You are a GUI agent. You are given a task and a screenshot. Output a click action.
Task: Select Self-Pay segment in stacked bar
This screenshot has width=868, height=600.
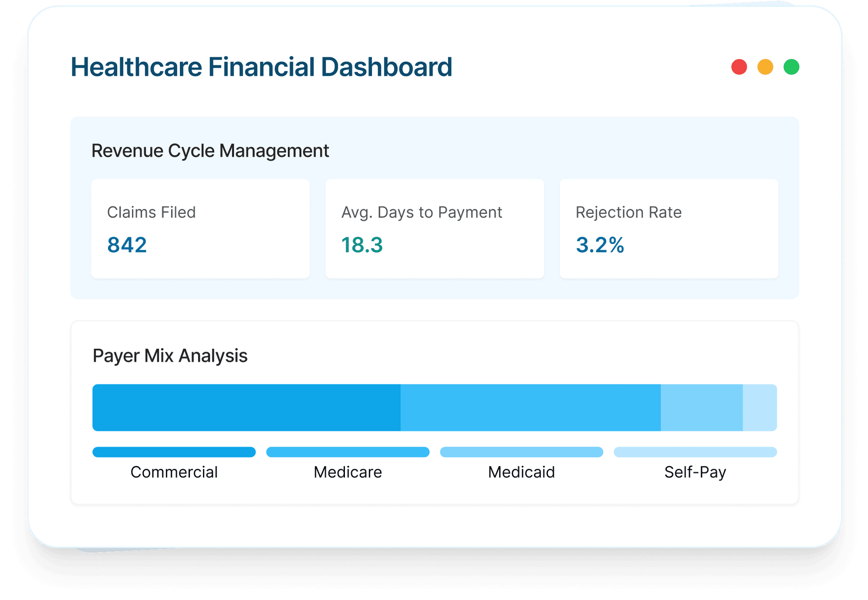(759, 408)
